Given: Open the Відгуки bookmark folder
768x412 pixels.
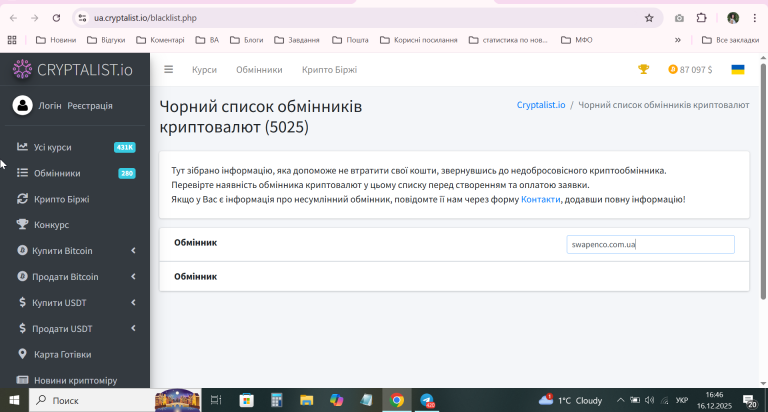Looking at the screenshot, I should [x=106, y=40].
